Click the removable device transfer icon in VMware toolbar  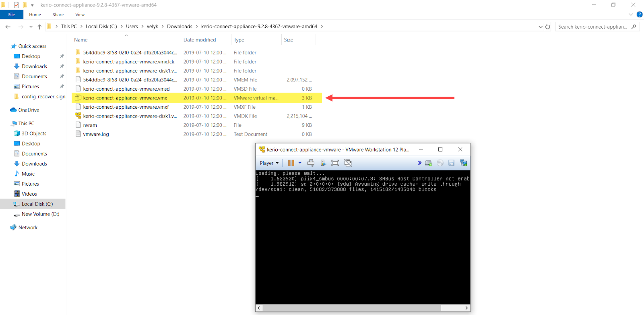(323, 163)
